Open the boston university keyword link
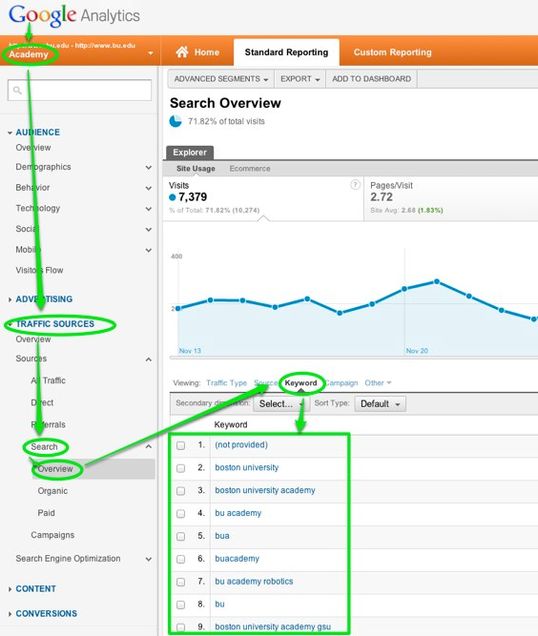This screenshot has width=538, height=636. click(247, 467)
